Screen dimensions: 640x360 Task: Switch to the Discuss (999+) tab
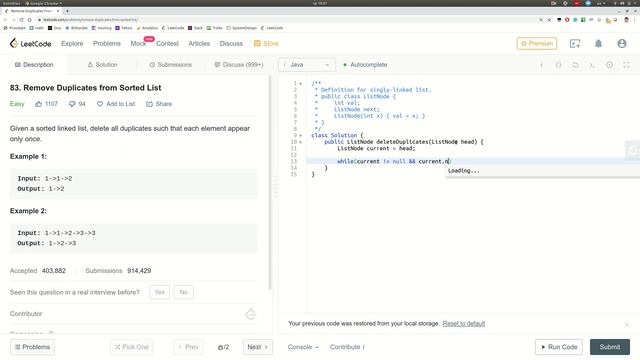(239, 64)
